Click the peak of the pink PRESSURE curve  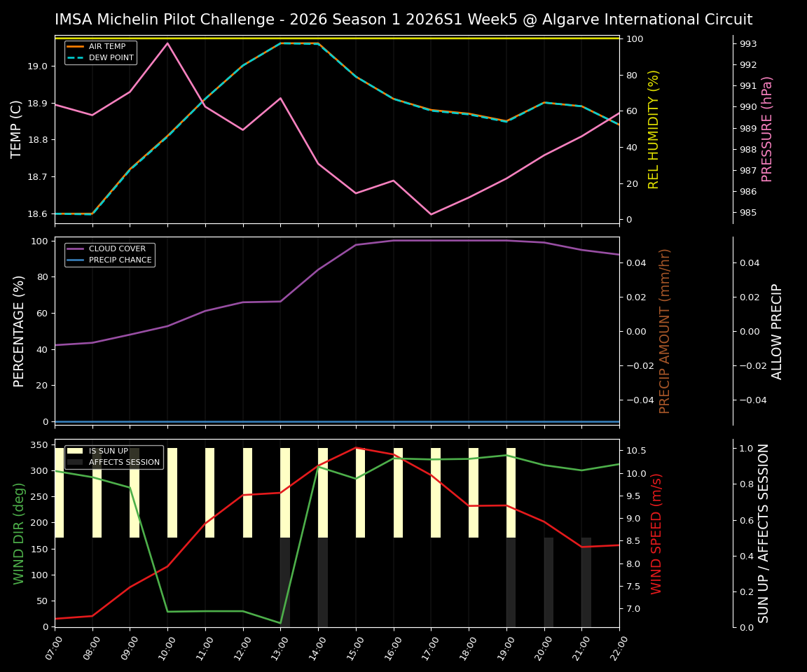[x=167, y=43]
